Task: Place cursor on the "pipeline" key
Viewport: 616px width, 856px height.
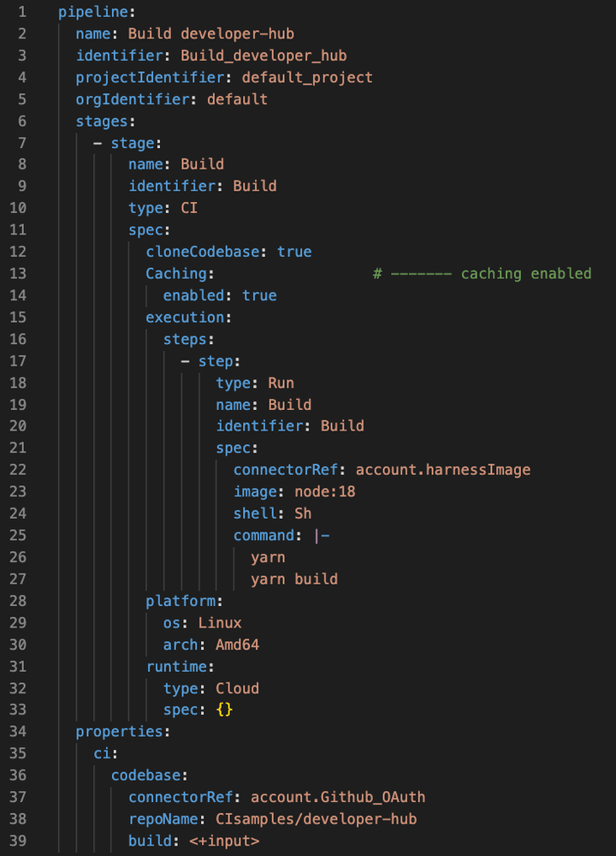Action: click(x=93, y=13)
